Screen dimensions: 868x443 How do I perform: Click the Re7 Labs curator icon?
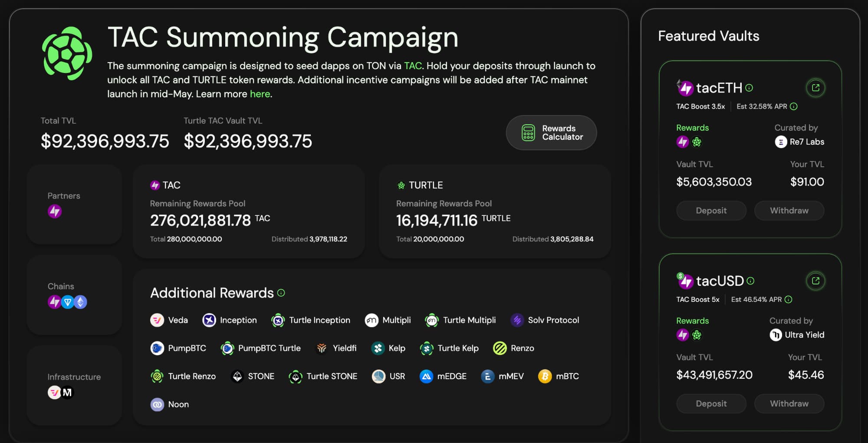781,142
